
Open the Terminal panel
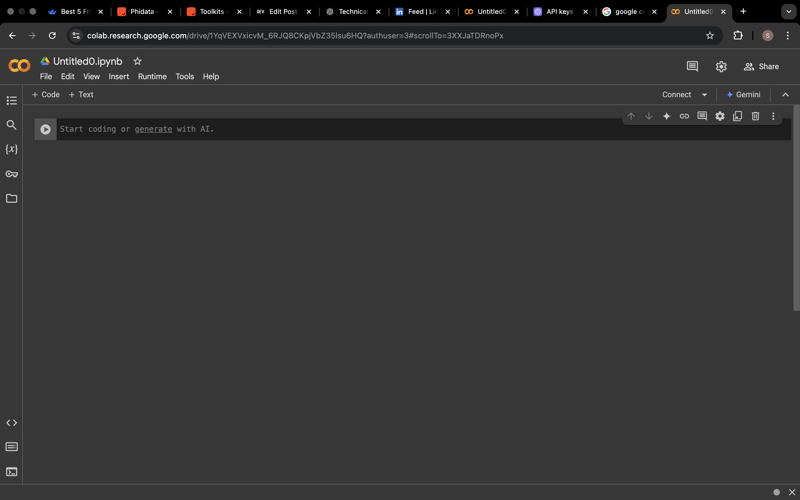click(12, 471)
